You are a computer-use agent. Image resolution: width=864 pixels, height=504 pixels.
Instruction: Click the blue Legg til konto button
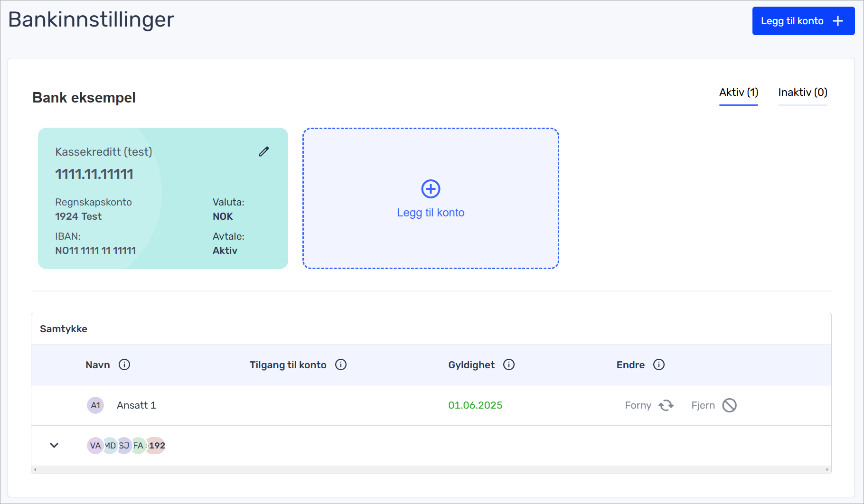pyautogui.click(x=803, y=21)
